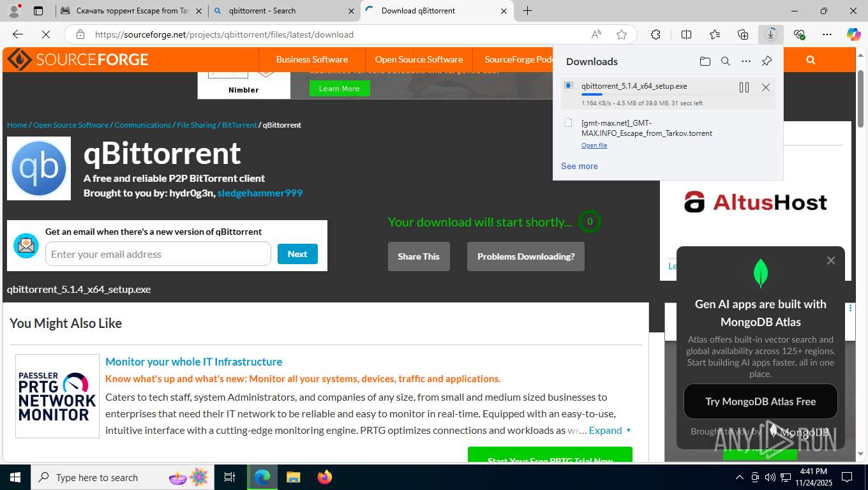
Task: Click the browser address bar URL
Action: [224, 34]
